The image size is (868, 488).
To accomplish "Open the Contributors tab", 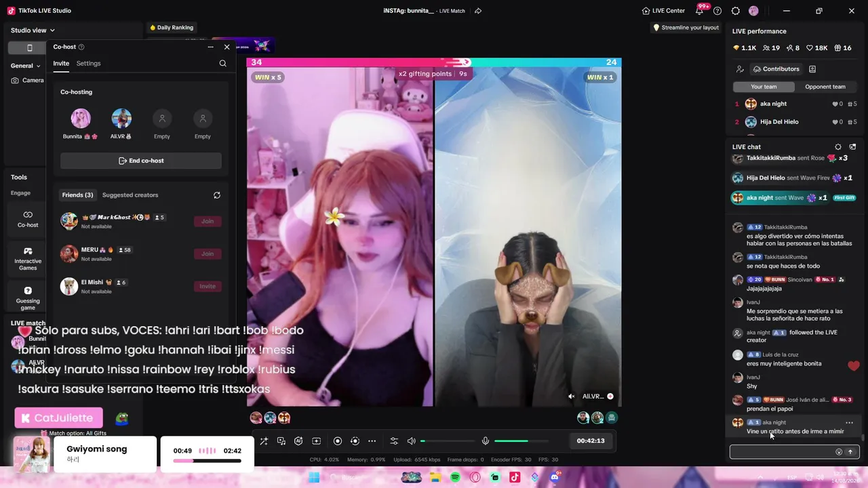I will coord(776,69).
